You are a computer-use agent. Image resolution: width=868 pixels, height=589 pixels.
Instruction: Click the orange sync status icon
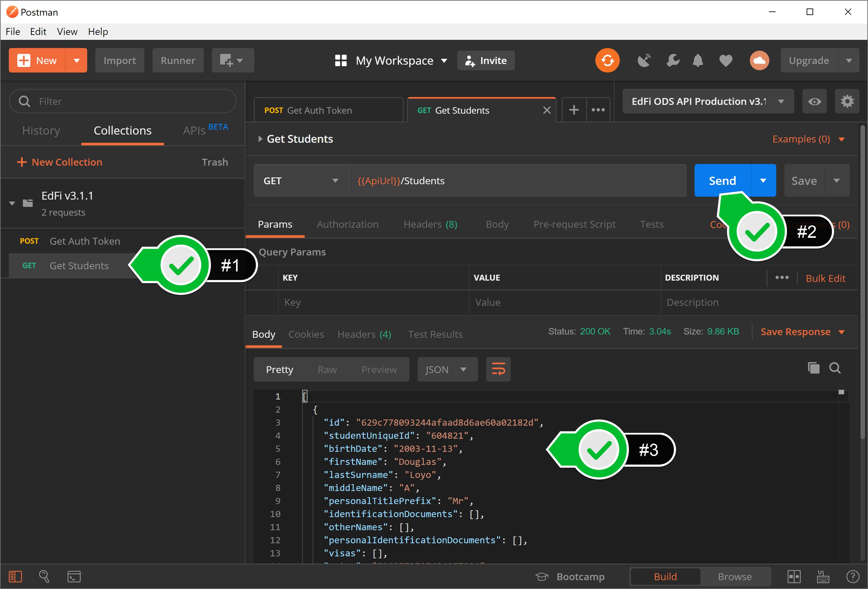pyautogui.click(x=607, y=60)
